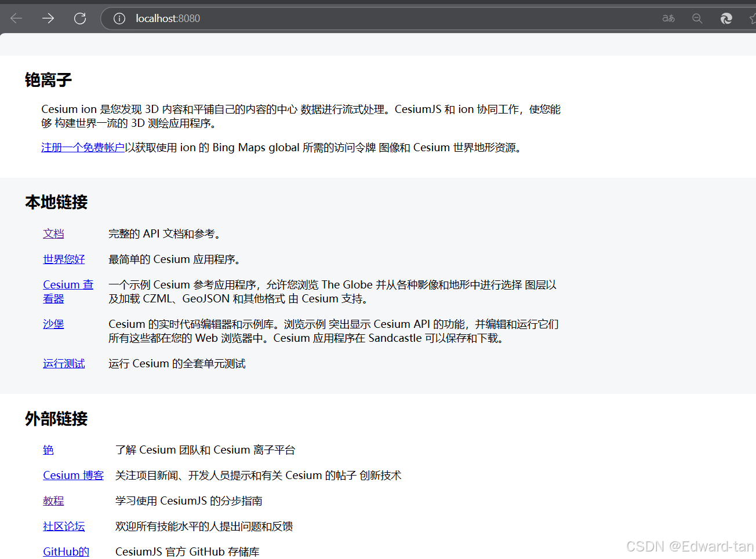Click the circular arrows icon beside the zoom magnifier
This screenshot has width=756, height=559.
[x=726, y=19]
